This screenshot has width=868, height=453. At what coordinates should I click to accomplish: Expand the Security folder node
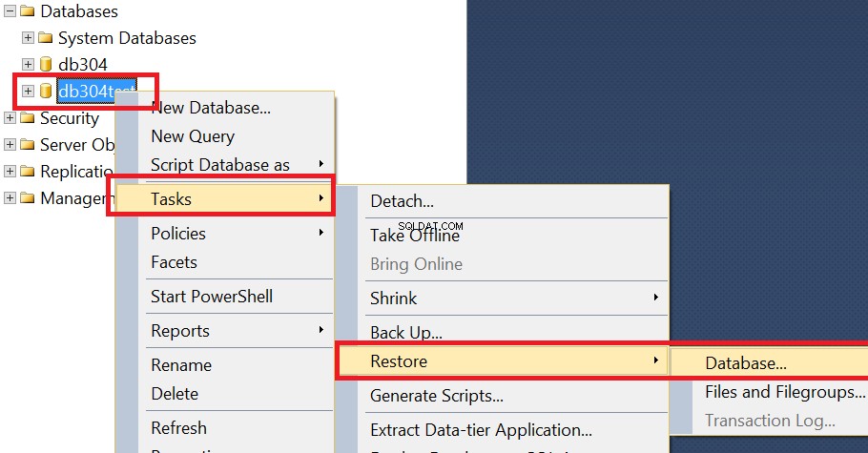(x=10, y=118)
